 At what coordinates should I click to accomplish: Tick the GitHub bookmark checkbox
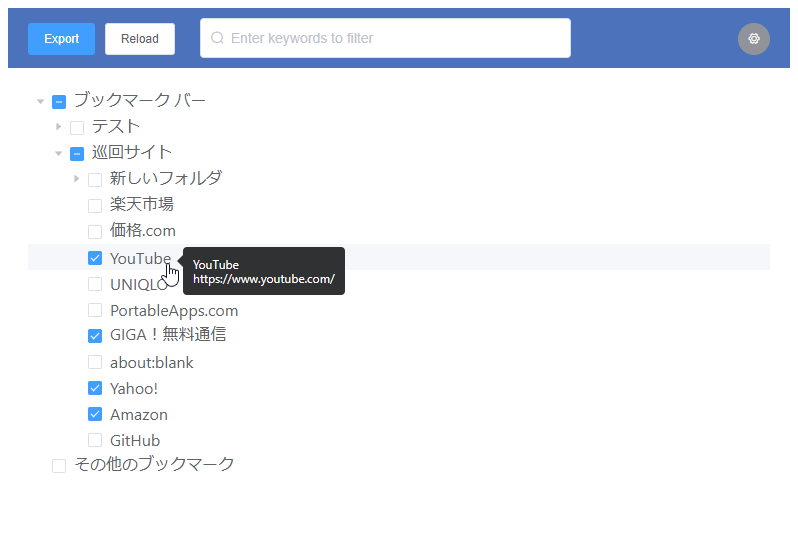[x=95, y=440]
